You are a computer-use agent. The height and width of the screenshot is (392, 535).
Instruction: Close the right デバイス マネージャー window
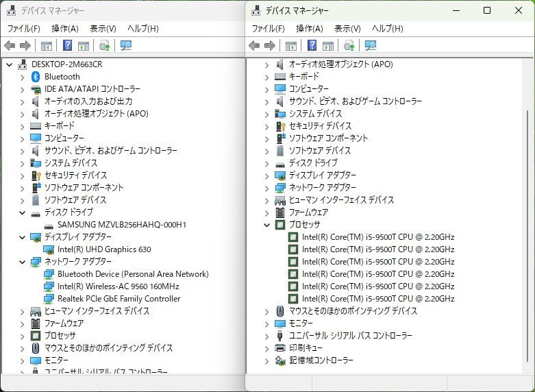[x=519, y=10]
